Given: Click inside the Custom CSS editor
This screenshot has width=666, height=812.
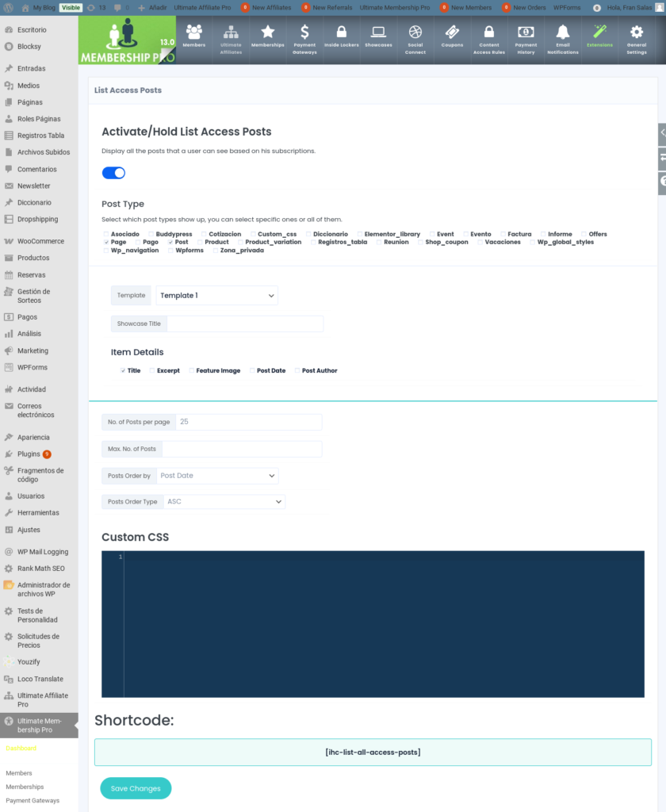Looking at the screenshot, I should (385, 624).
